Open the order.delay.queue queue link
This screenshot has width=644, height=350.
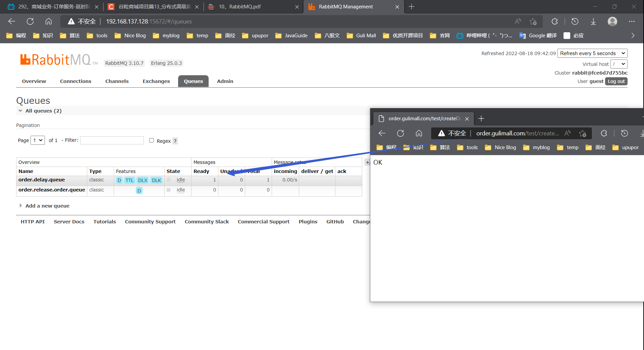click(42, 180)
